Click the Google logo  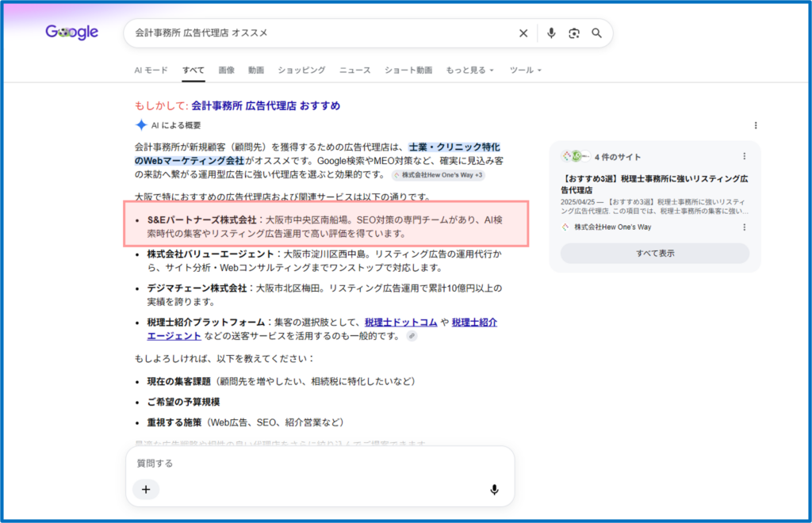click(x=72, y=32)
